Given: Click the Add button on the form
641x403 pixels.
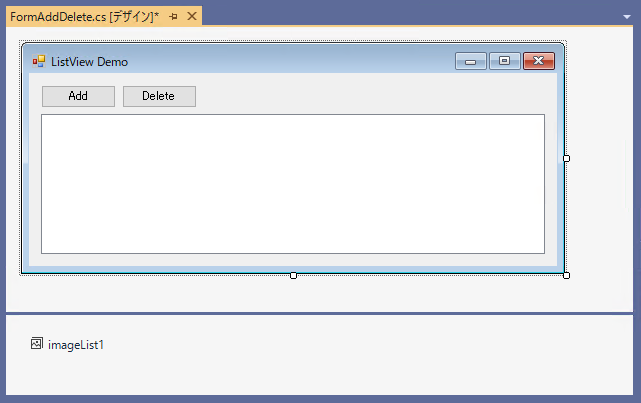Looking at the screenshot, I should [x=78, y=96].
